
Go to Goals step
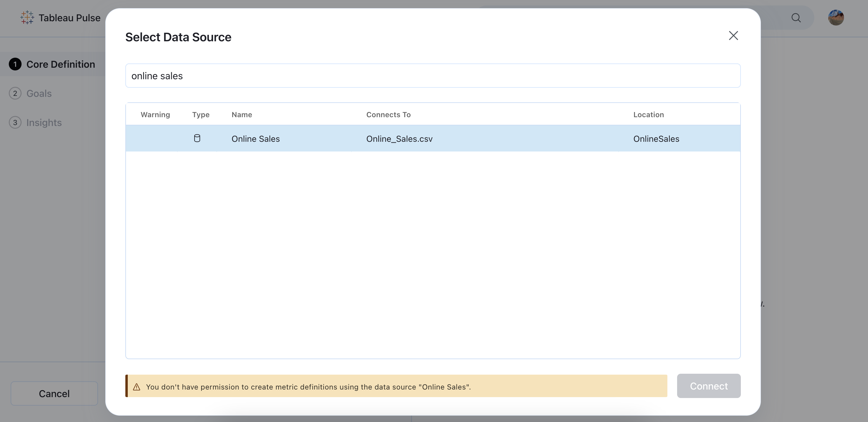[x=39, y=94]
